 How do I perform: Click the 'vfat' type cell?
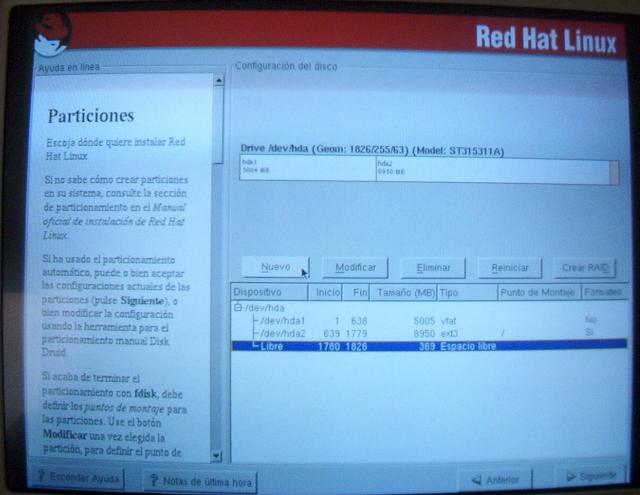448,321
